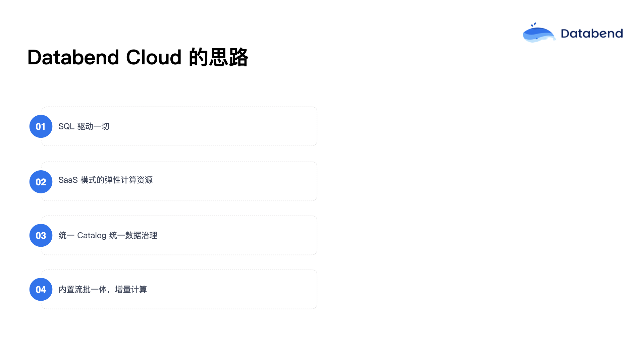Click the '统一 Catalog 统一数据治理' text
Image resolution: width=644 pixels, height=362 pixels.
click(x=108, y=235)
